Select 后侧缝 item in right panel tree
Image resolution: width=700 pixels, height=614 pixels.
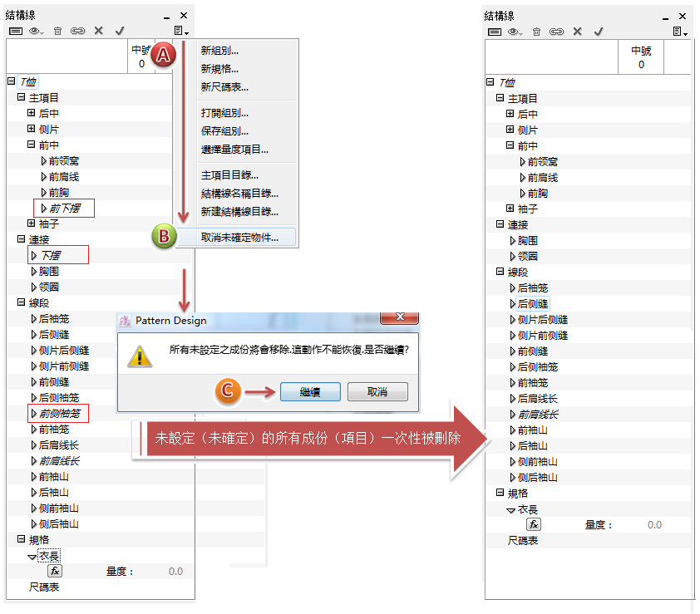(x=532, y=303)
